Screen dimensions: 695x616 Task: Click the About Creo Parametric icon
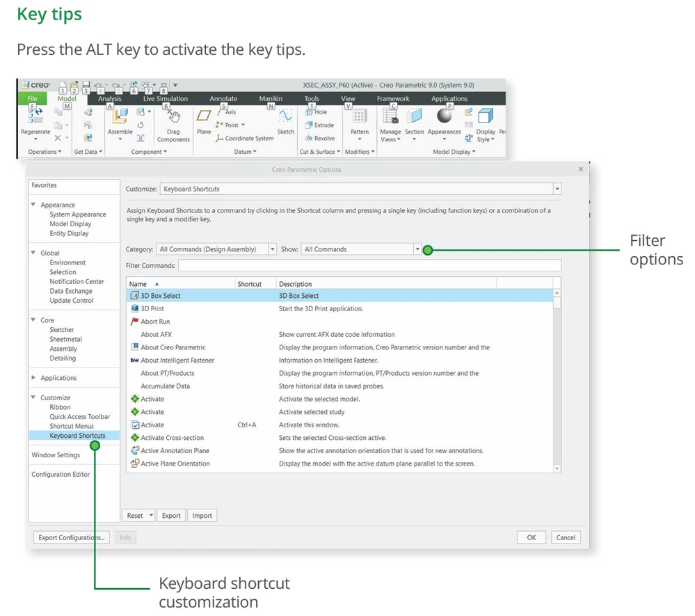point(135,347)
